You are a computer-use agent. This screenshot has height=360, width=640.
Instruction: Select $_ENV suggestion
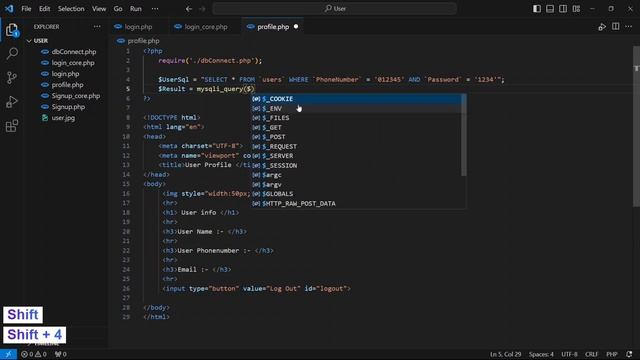click(x=356, y=109)
